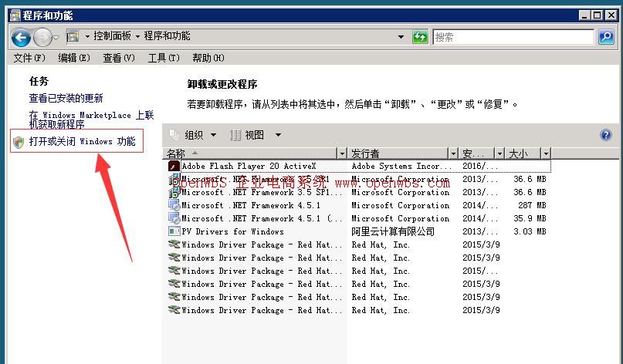Image resolution: width=623 pixels, height=364 pixels.
Task: Open the 工具(T) menu
Action: pyautogui.click(x=163, y=58)
